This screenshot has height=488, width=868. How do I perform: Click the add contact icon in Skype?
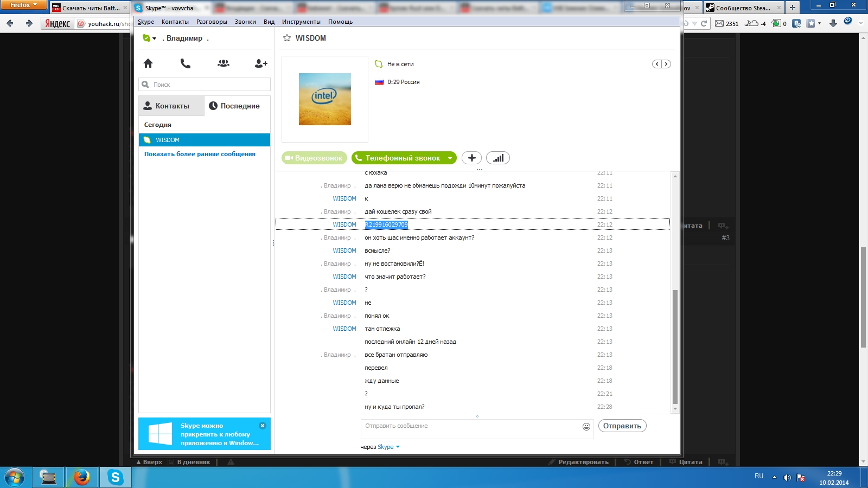tap(261, 63)
